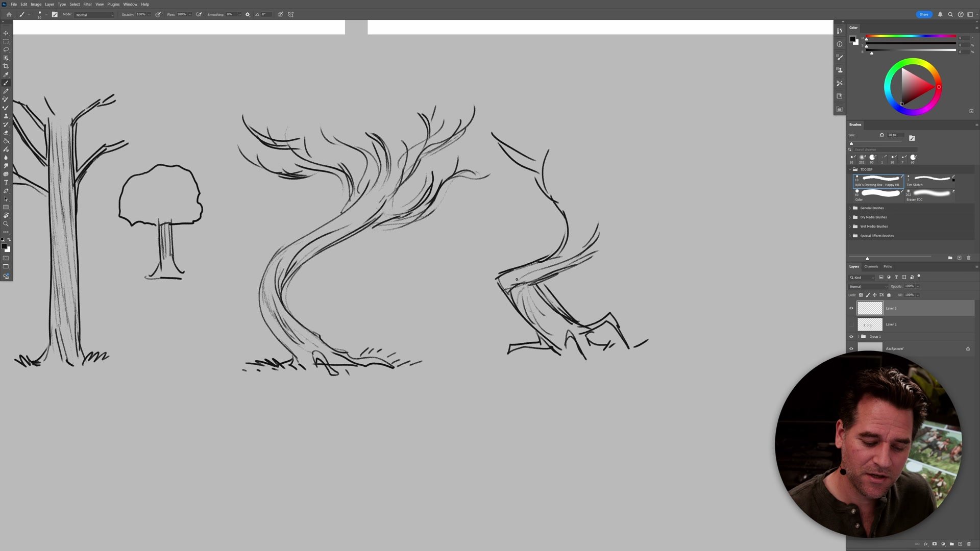The width and height of the screenshot is (980, 551).
Task: Click the Share button
Action: 924,14
